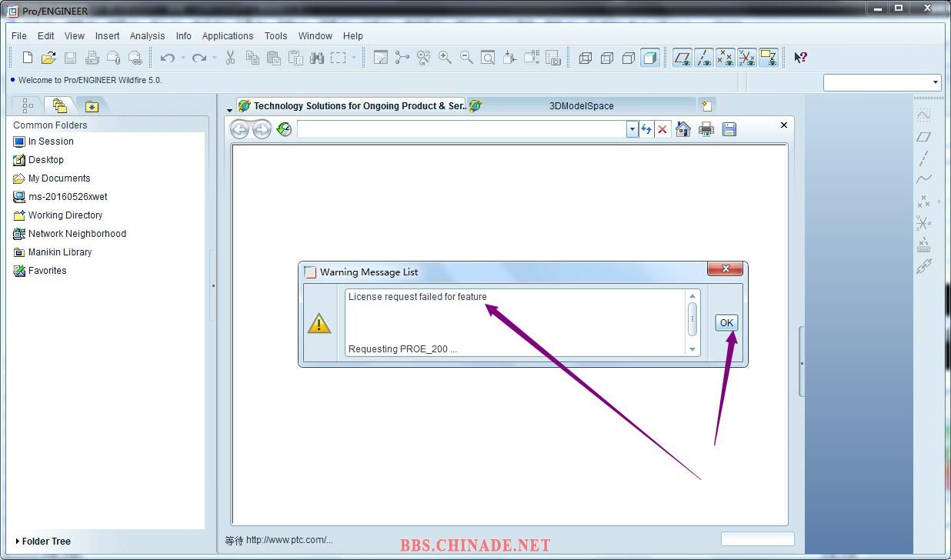This screenshot has width=951, height=560.
Task: Switch to Shading display mode
Action: (x=650, y=58)
